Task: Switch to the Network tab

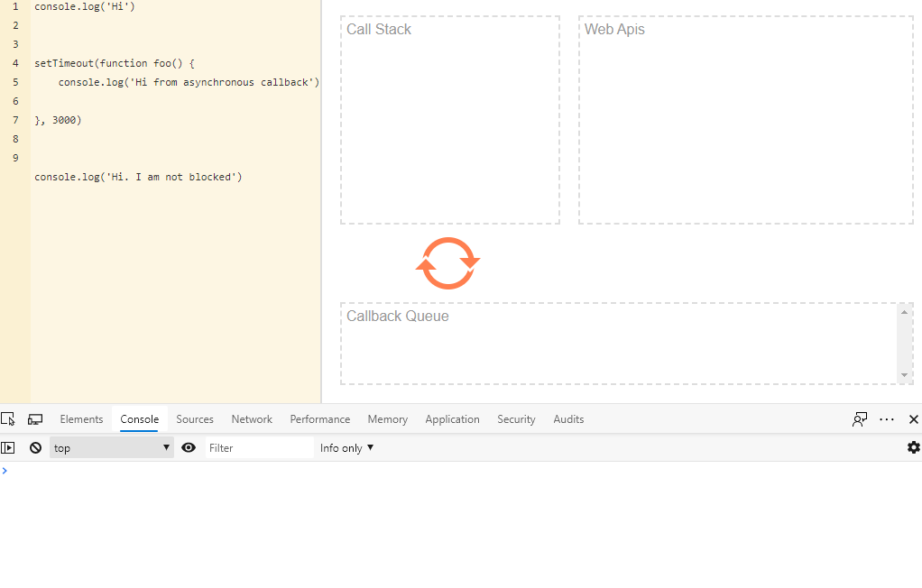Action: 251,418
